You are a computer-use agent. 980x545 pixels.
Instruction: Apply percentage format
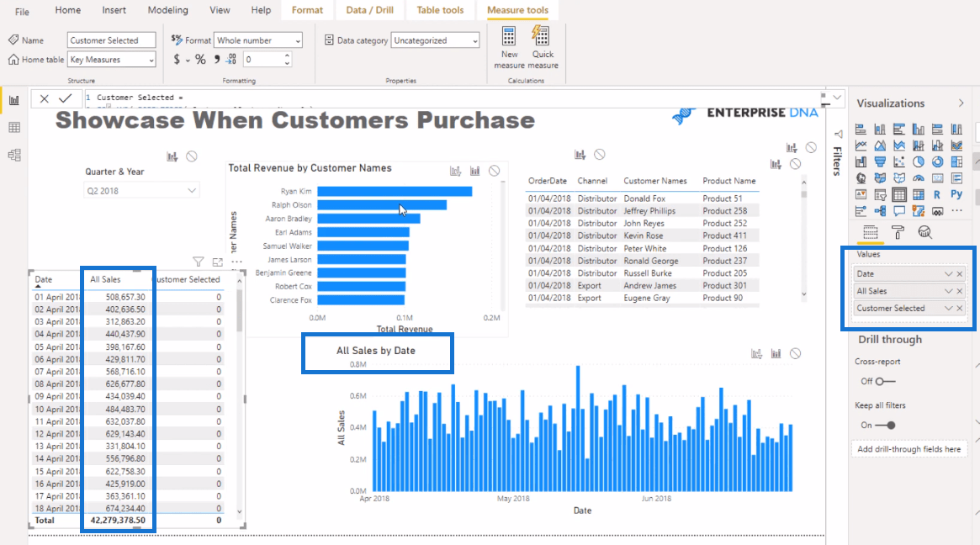200,60
